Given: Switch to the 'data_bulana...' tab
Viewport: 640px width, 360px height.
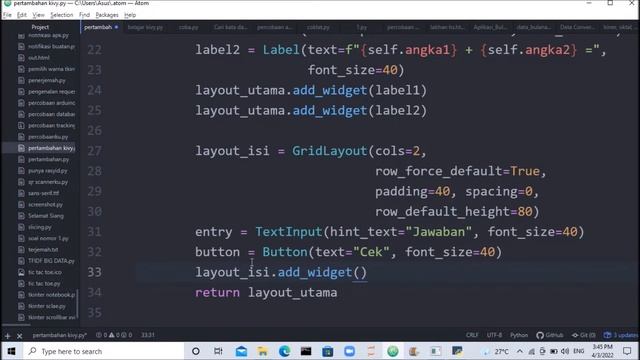Looking at the screenshot, I should click(x=533, y=27).
